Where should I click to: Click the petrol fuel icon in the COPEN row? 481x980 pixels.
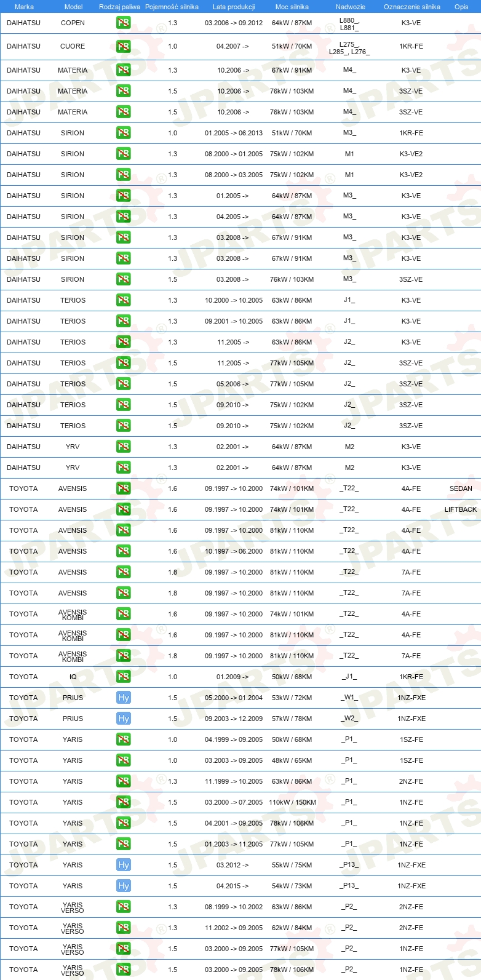coord(124,23)
